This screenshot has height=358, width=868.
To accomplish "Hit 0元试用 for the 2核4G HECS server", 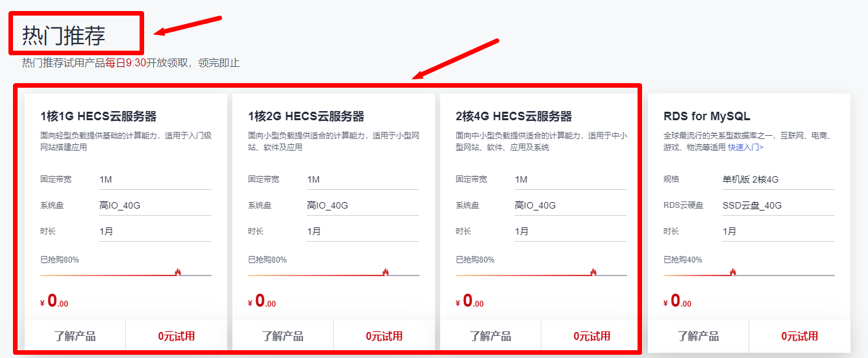I will click(592, 336).
